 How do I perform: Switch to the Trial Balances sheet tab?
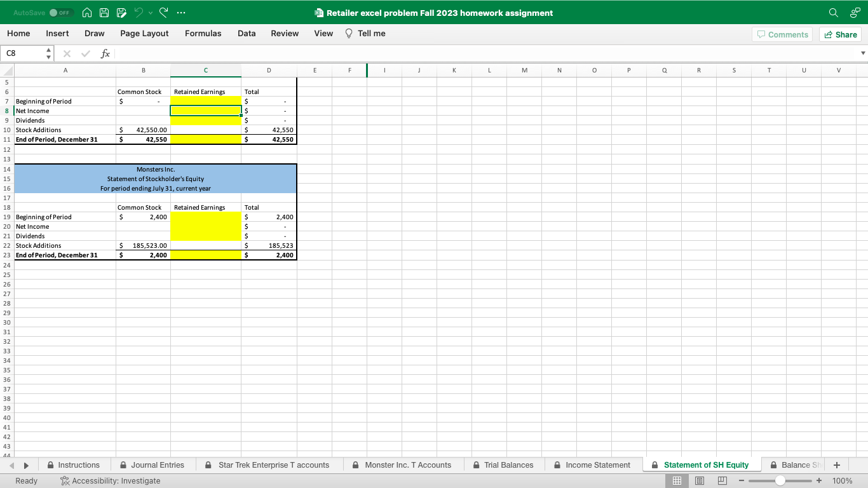503,465
